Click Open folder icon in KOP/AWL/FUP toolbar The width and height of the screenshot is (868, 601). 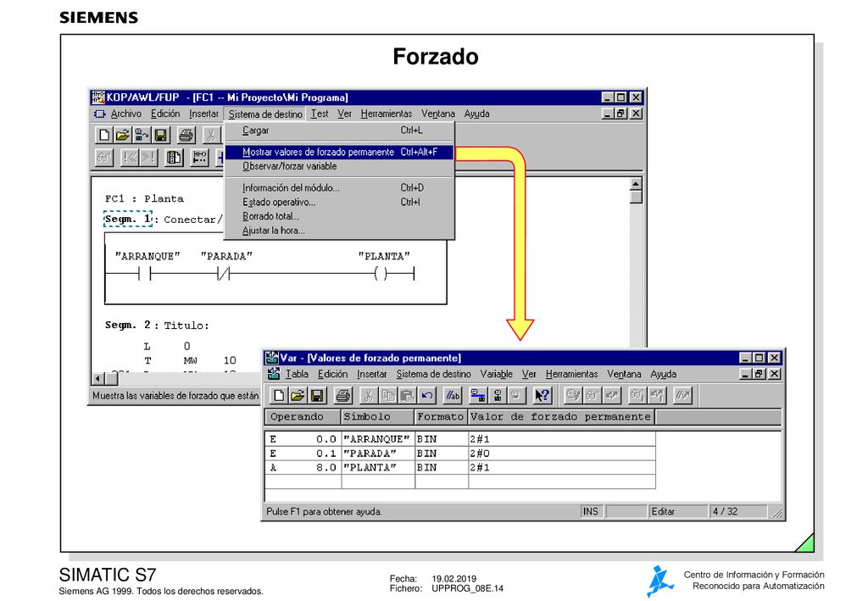pos(122,135)
